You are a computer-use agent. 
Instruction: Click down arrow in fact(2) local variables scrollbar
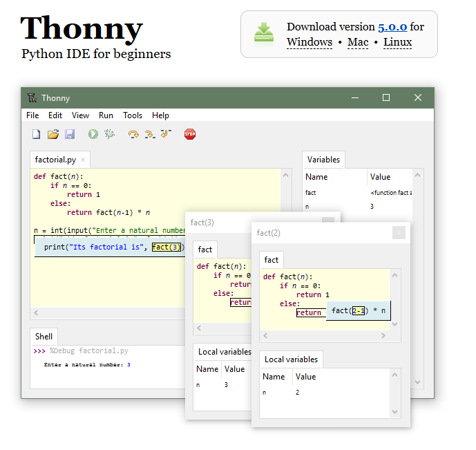point(395,412)
